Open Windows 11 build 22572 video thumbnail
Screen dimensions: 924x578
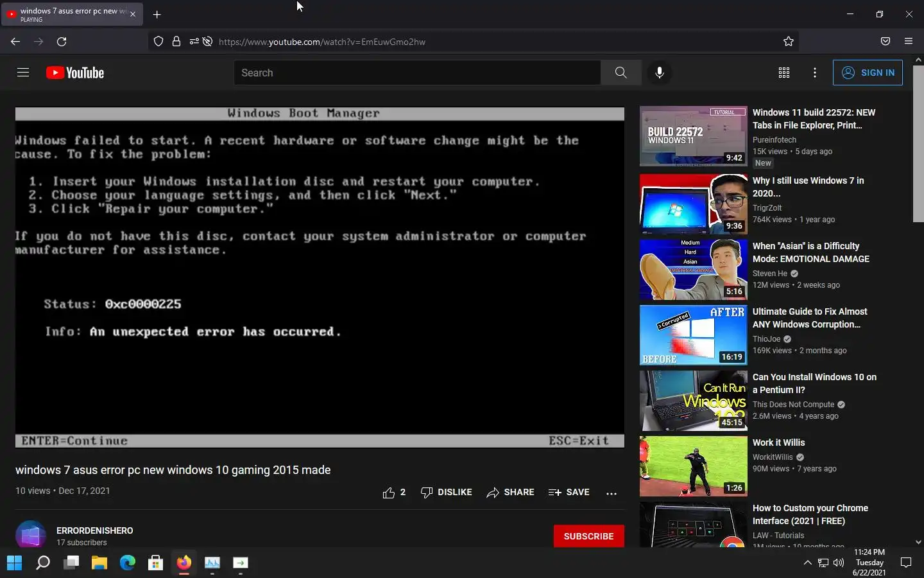(x=694, y=136)
